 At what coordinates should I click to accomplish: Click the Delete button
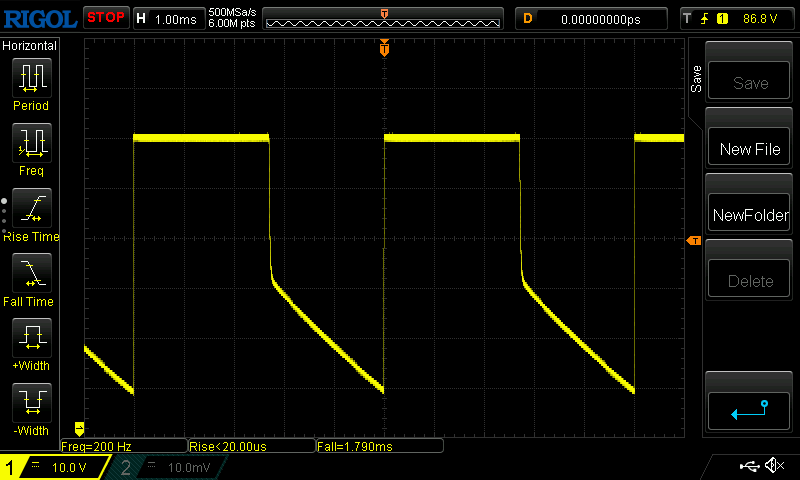pos(749,279)
